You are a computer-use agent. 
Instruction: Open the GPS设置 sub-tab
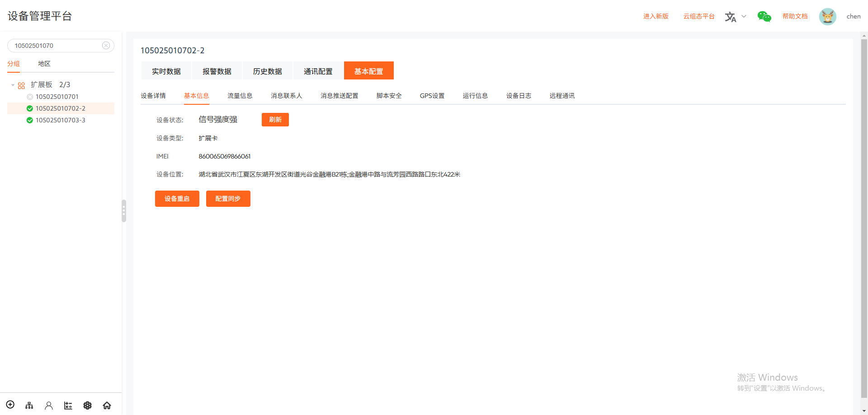[x=432, y=96]
